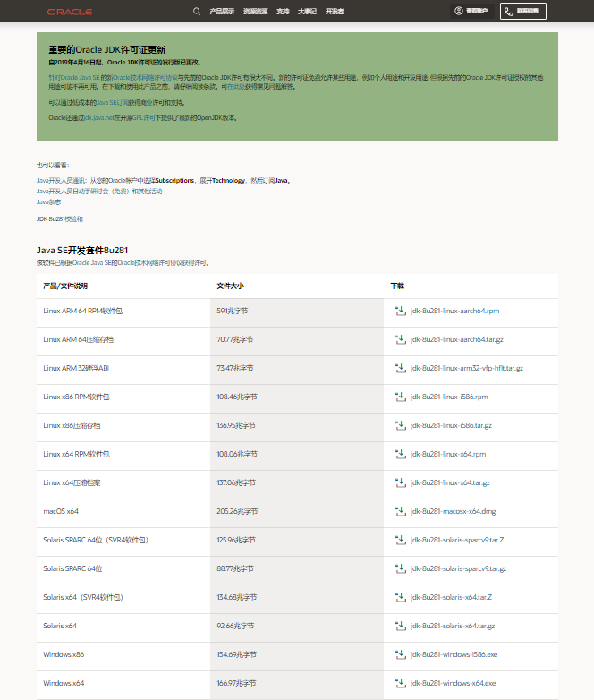
Task: Click download icon for linux-arm32-vfp-hflt.tar.gz
Action: pyautogui.click(x=401, y=368)
